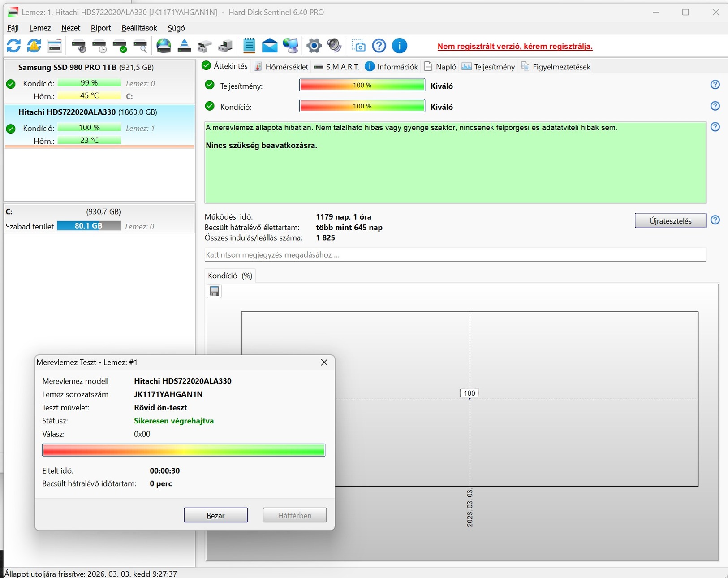This screenshot has height=578, width=728.
Task: Click the refresh icon with yellow warning sign
Action: click(34, 46)
